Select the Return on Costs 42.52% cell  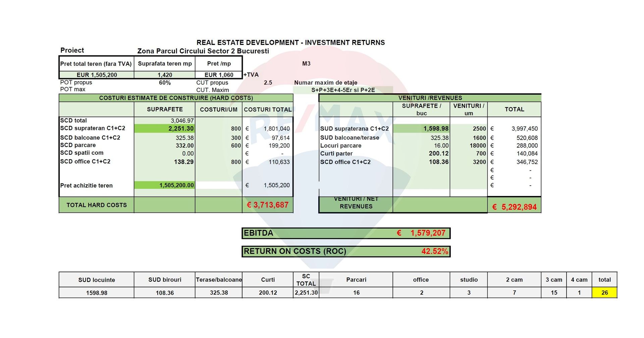coord(434,251)
